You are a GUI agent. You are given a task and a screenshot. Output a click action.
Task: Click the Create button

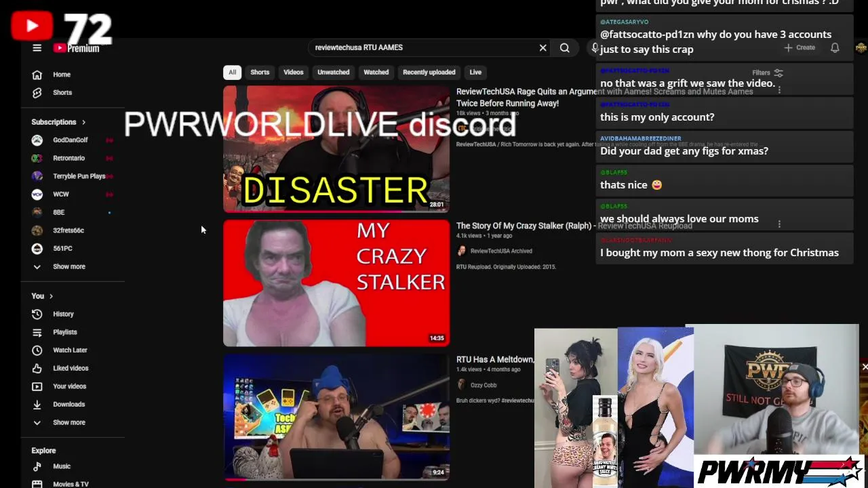pyautogui.click(x=800, y=47)
